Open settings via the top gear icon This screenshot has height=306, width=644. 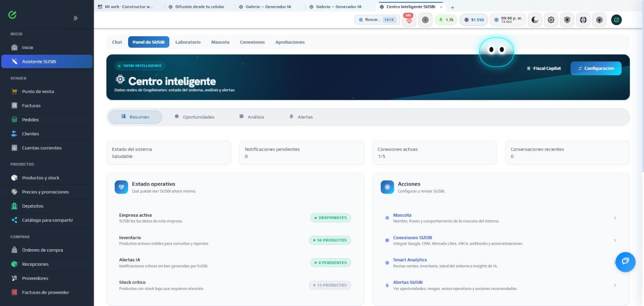tap(551, 20)
